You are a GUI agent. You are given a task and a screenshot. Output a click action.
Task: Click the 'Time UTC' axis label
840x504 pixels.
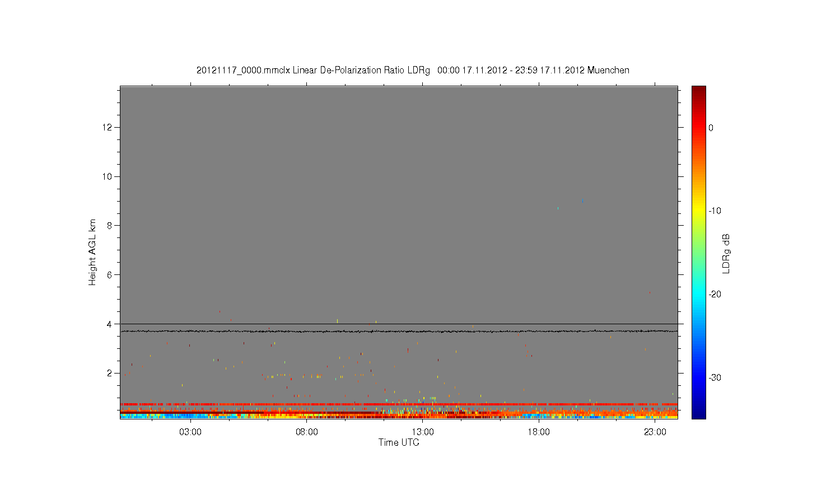399,442
